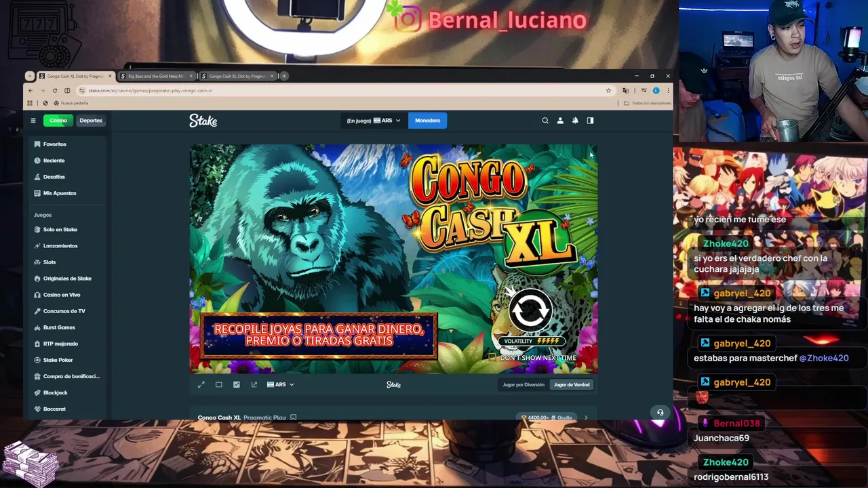Image resolution: width=868 pixels, height=488 pixels.
Task: Click the spinning reload start icon
Action: pos(530,311)
